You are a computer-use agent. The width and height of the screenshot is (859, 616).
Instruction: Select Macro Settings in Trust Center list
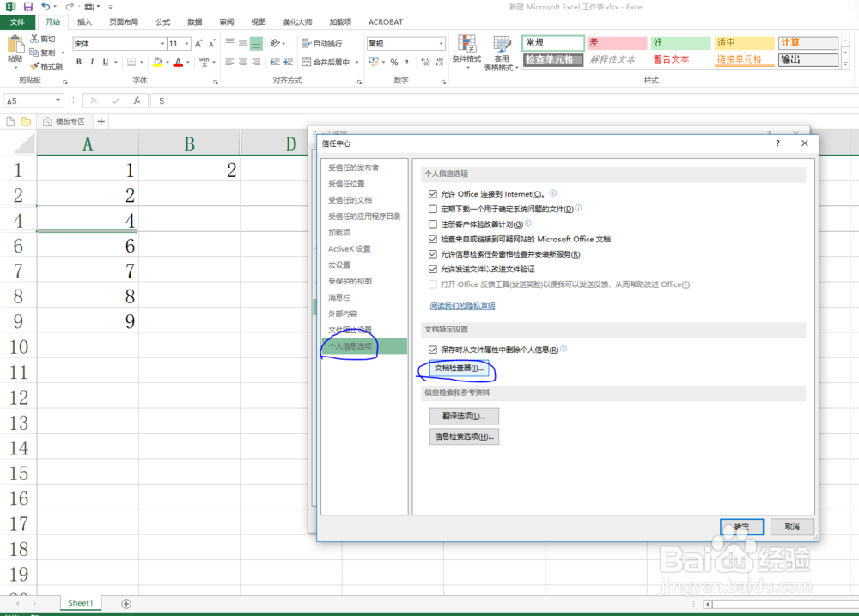click(339, 265)
